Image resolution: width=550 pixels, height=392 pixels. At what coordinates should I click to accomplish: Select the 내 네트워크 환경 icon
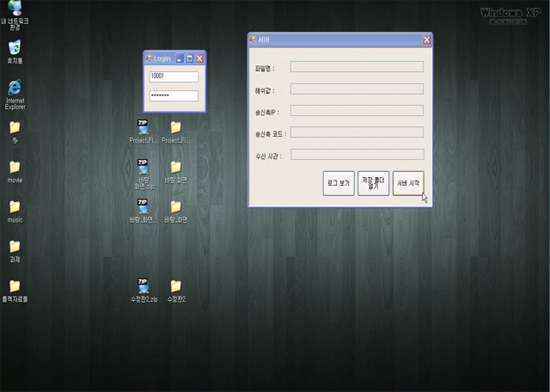pyautogui.click(x=15, y=15)
